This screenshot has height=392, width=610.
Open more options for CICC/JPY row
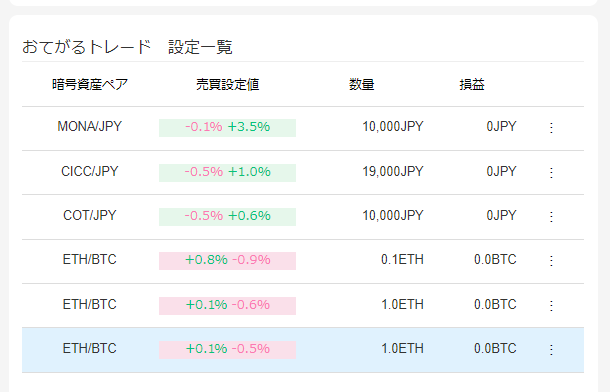point(551,172)
